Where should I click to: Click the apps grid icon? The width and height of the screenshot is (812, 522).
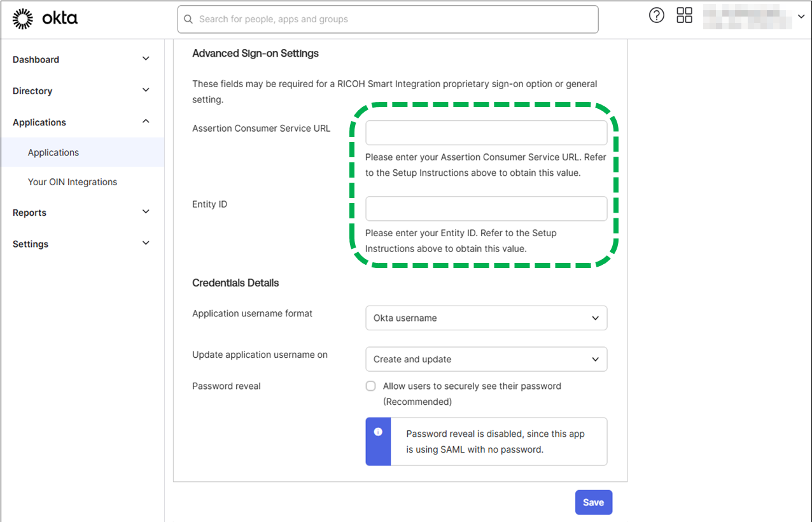684,15
